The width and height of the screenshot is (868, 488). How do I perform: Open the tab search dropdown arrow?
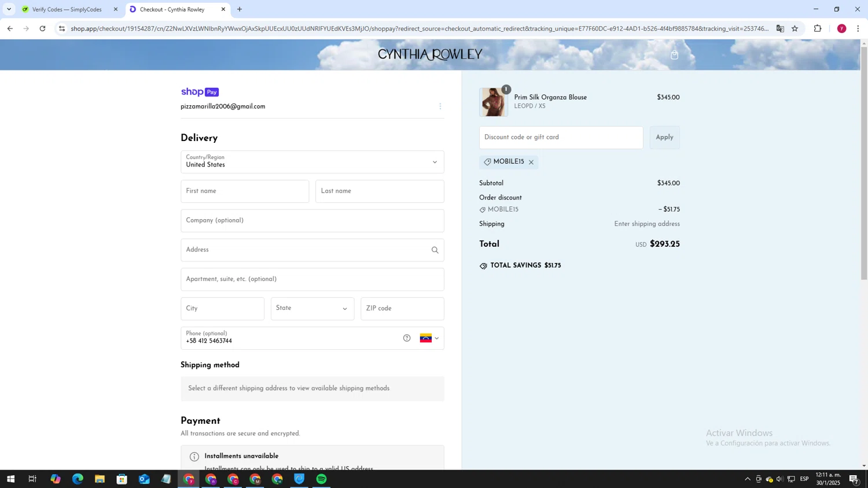[9, 9]
